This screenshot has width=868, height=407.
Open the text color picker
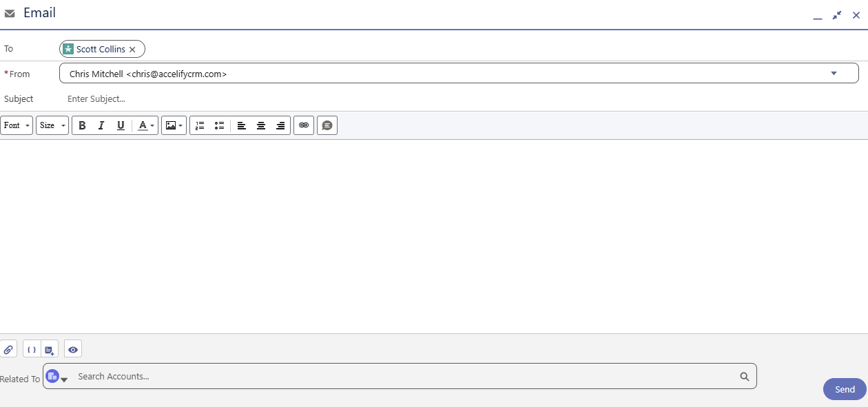[x=146, y=125]
